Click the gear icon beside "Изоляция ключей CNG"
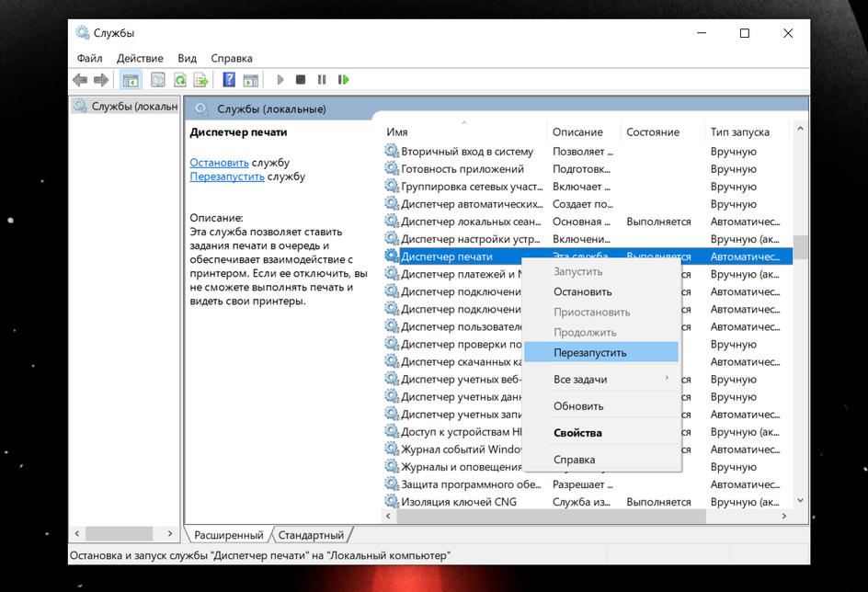This screenshot has width=868, height=592. pyautogui.click(x=392, y=501)
